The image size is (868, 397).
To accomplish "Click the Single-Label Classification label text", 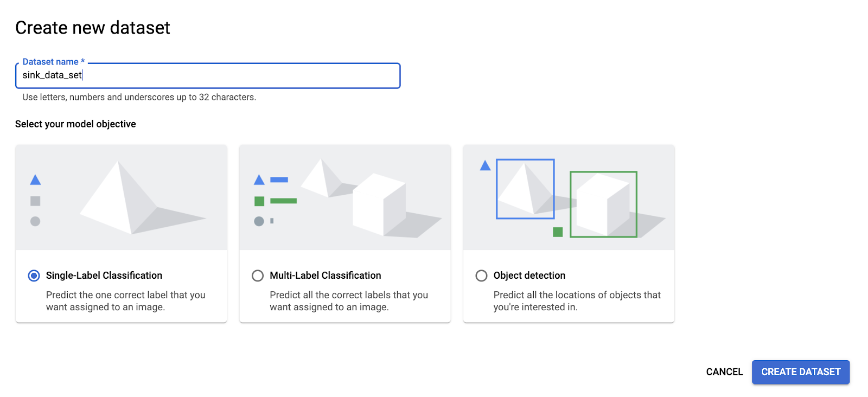I will pos(104,276).
